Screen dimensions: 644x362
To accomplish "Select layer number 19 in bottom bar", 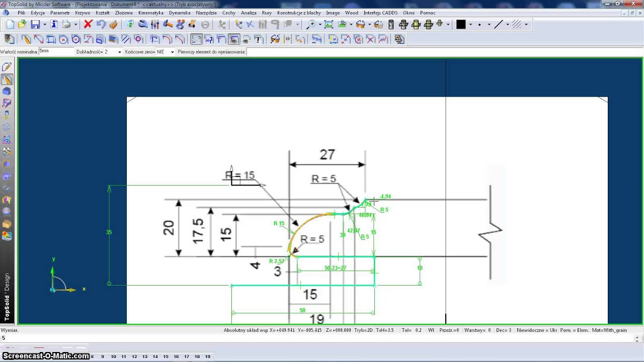I will point(207,356).
